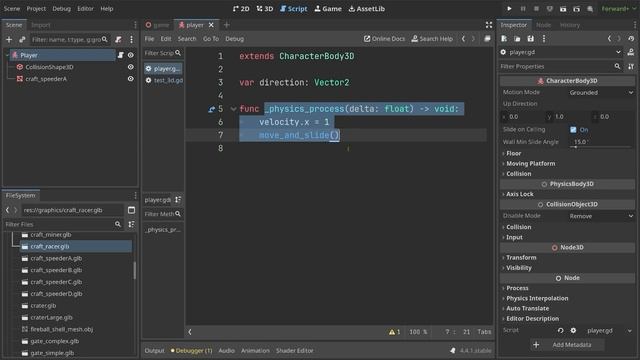
Task: Open script icon on Player node
Action: 120,55
